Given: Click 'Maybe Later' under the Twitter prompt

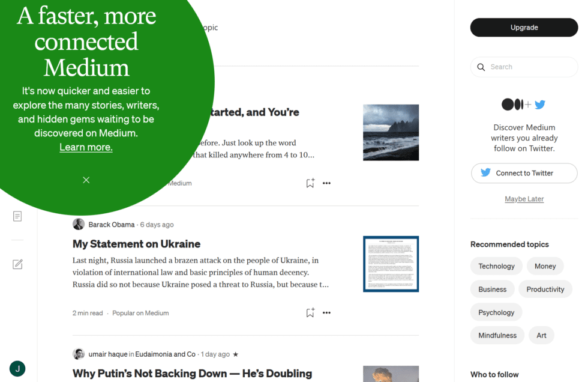Looking at the screenshot, I should click(x=524, y=198).
